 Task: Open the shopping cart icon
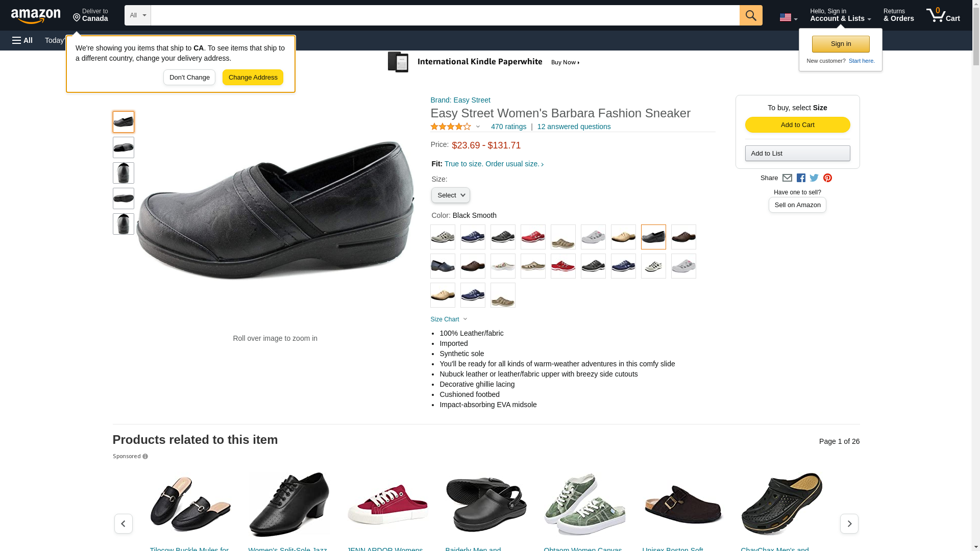pyautogui.click(x=943, y=15)
